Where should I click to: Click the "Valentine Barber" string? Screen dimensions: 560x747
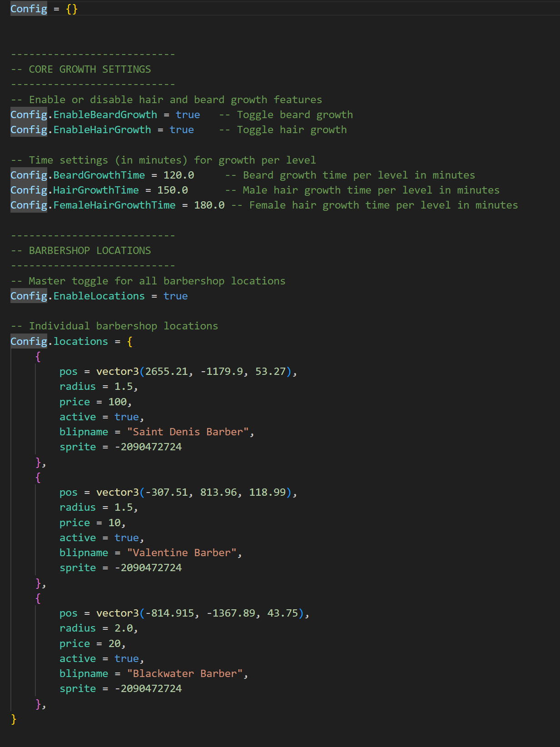point(182,553)
